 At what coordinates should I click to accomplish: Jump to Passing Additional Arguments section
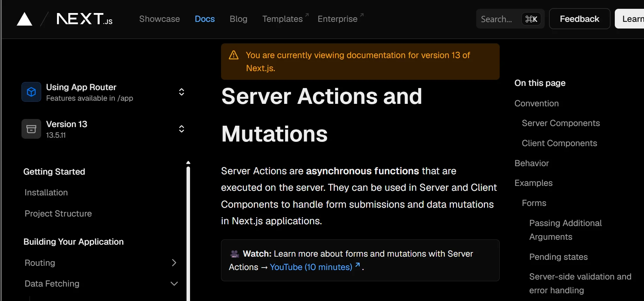click(x=566, y=230)
